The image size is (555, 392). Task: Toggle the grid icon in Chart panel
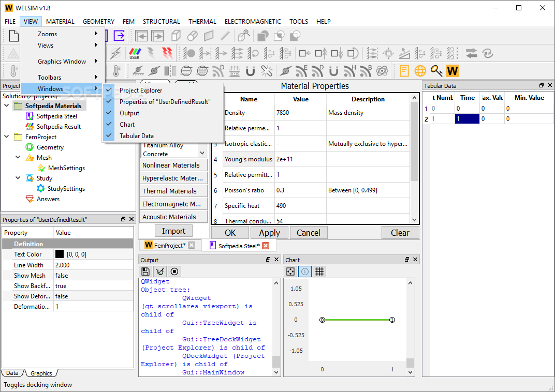coord(319,272)
